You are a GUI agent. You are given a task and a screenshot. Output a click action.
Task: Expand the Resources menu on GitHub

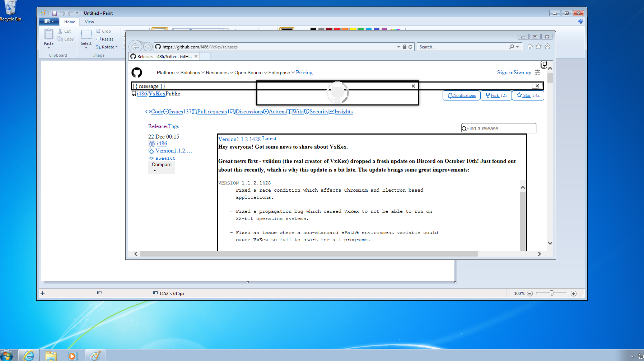coord(219,72)
